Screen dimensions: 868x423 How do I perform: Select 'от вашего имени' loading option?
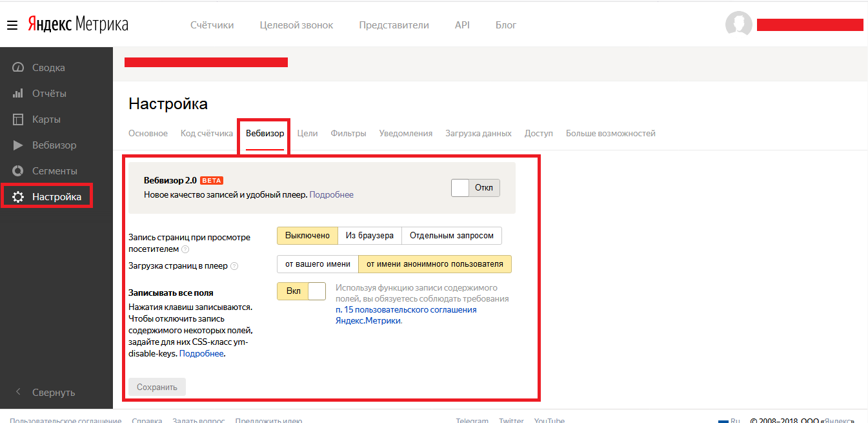(x=318, y=264)
